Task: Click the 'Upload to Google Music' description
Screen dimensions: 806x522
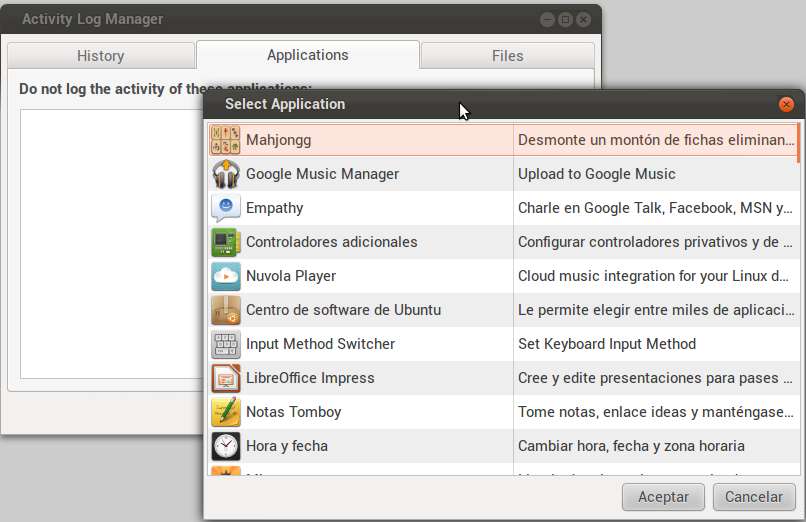Action: 596,174
